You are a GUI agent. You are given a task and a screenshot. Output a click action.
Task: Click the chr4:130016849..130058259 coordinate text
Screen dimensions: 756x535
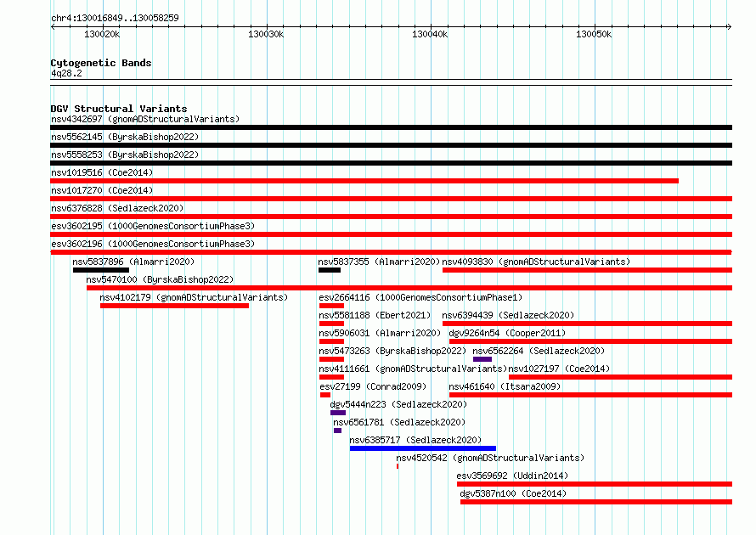(x=115, y=18)
